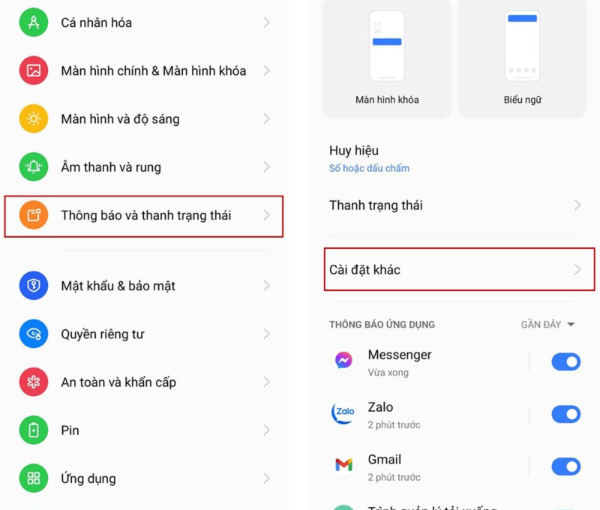Image resolution: width=600 pixels, height=510 pixels.
Task: Turn off the Zalo notifications switch
Action: (x=566, y=414)
